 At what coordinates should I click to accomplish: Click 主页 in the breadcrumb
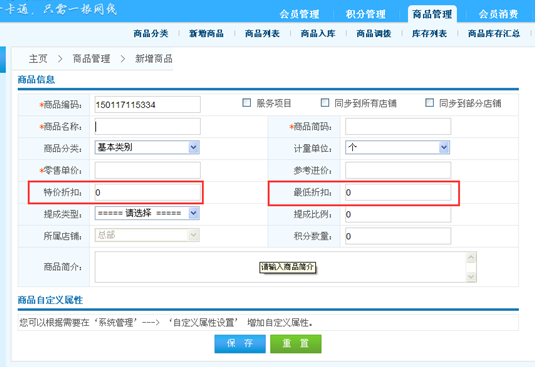click(x=38, y=59)
